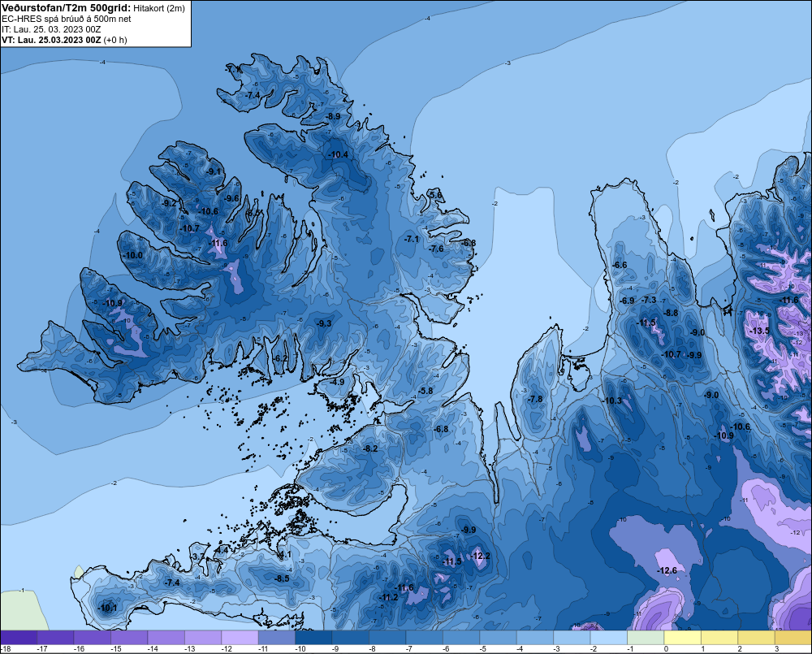Select the legend swatch between -16 and -15
The height and width of the screenshot is (654, 812).
click(x=93, y=637)
